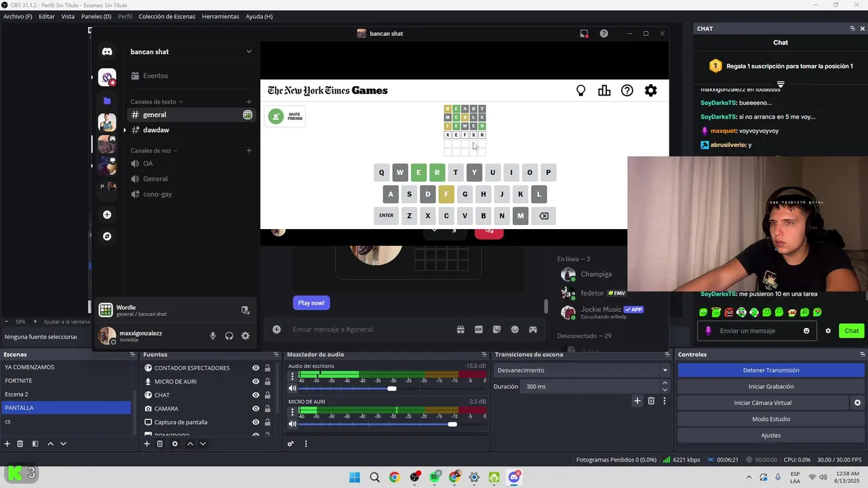
Task: Toggle Discord microphone mute
Action: click(x=213, y=335)
